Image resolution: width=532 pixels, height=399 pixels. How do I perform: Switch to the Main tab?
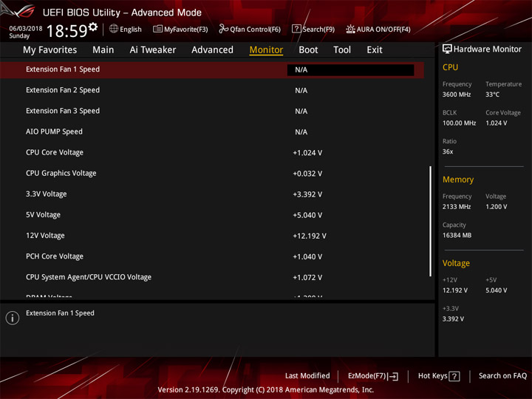(103, 50)
